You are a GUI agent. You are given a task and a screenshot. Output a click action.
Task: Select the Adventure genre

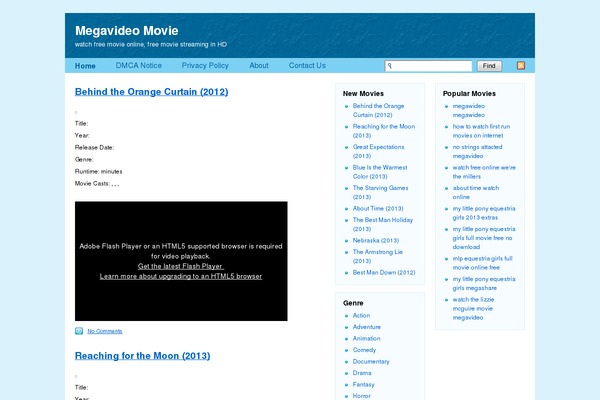tap(367, 327)
